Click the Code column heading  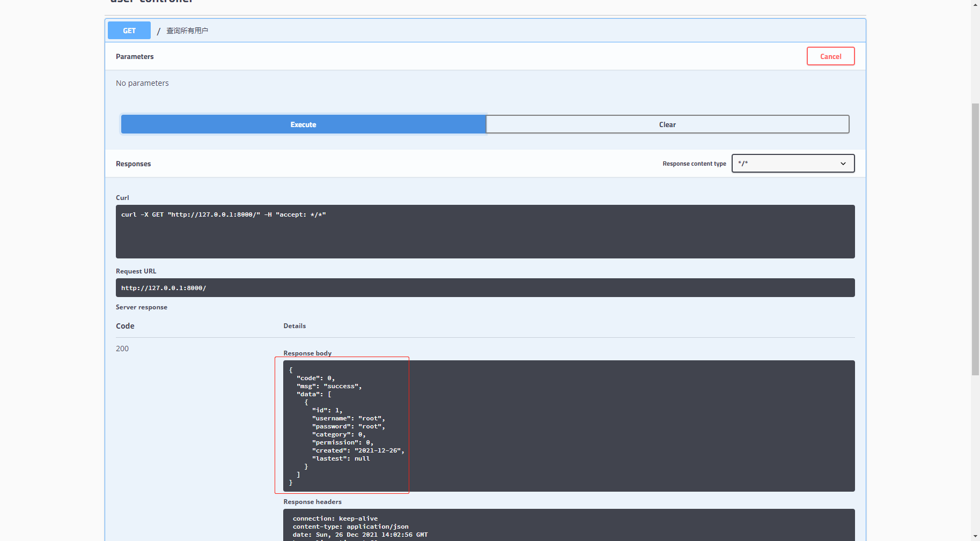click(x=125, y=326)
